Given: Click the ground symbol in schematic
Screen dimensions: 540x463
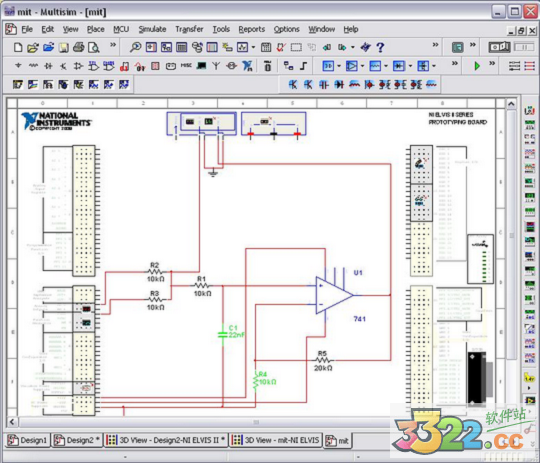Looking at the screenshot, I should pyautogui.click(x=214, y=173).
